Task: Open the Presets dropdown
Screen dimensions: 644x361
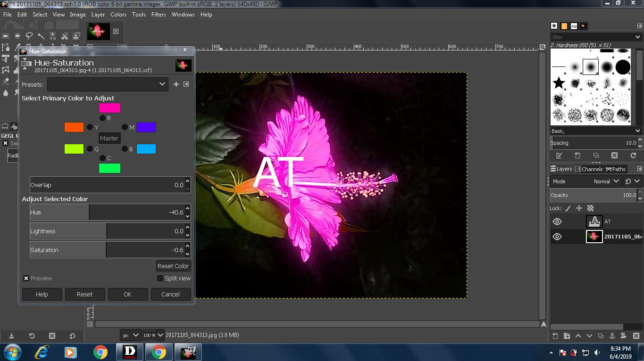Action: click(108, 84)
